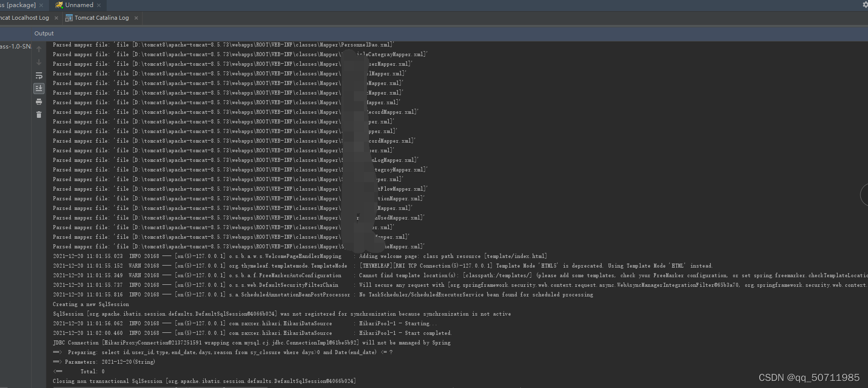Click the PersonnelDao.xml parsed mapper line
Viewport: 868px width, 388px height.
pos(223,45)
